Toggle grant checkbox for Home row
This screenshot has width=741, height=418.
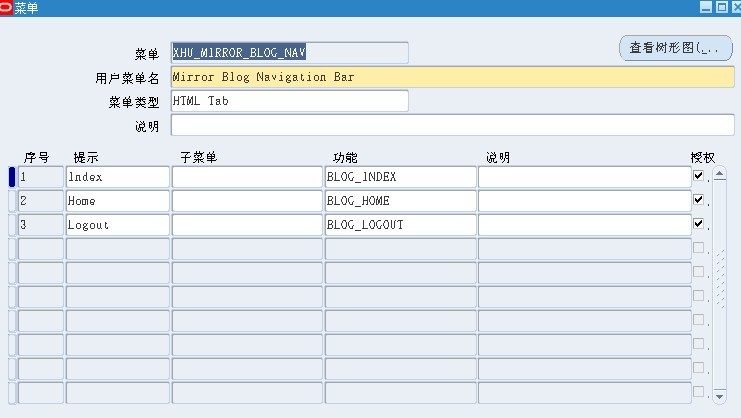click(x=698, y=200)
